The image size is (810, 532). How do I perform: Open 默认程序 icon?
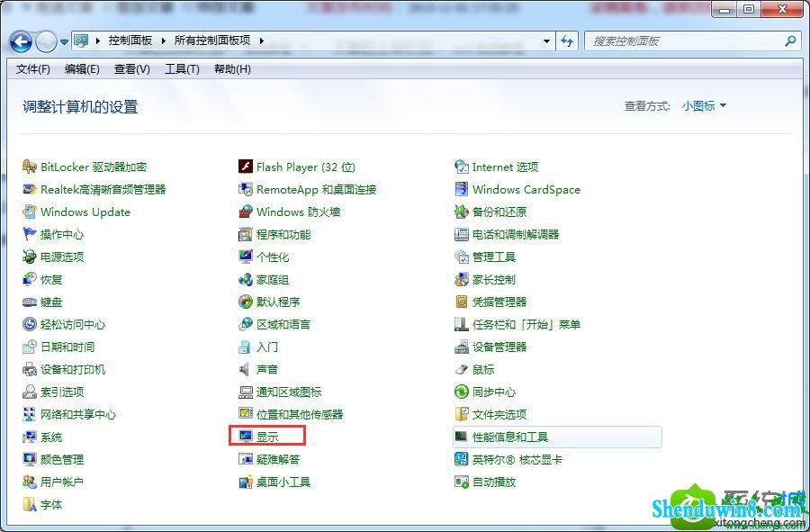click(x=246, y=302)
